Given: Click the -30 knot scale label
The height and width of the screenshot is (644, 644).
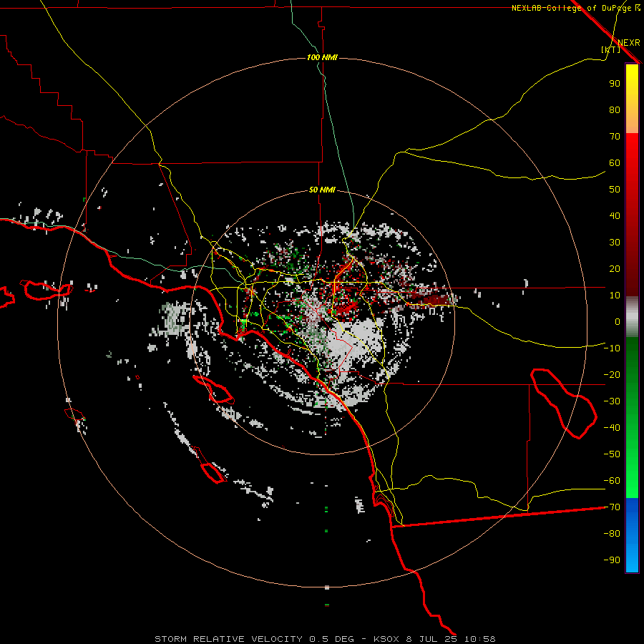Looking at the screenshot, I should [612, 401].
